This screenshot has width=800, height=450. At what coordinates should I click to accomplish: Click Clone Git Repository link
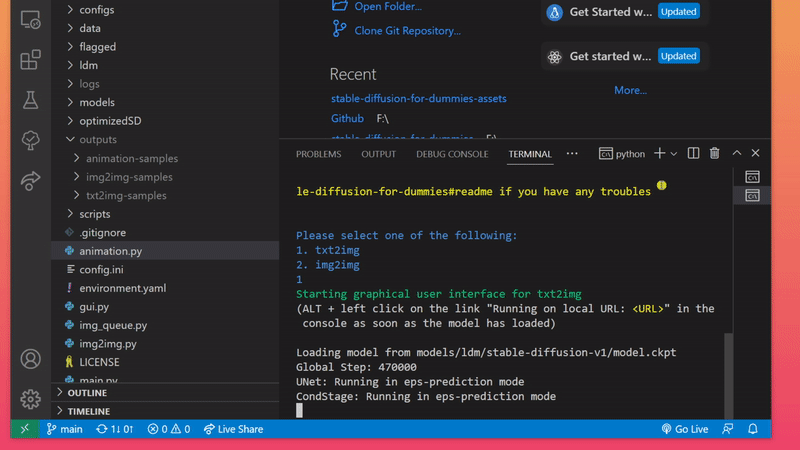click(408, 31)
